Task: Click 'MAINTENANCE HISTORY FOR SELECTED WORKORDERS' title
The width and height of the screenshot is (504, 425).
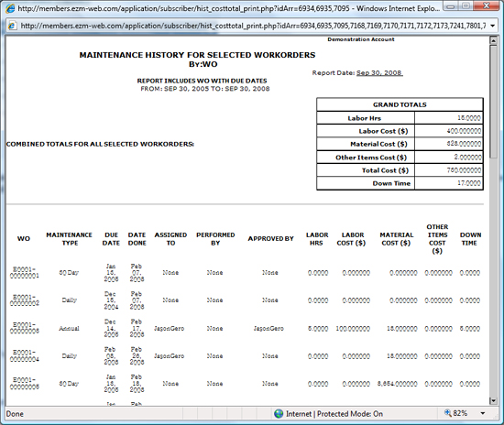Action: click(x=197, y=55)
